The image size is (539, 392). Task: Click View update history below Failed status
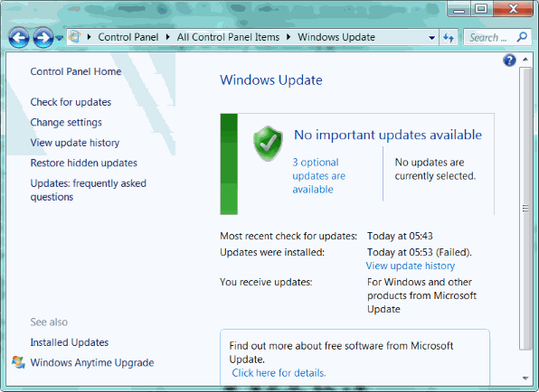(411, 266)
